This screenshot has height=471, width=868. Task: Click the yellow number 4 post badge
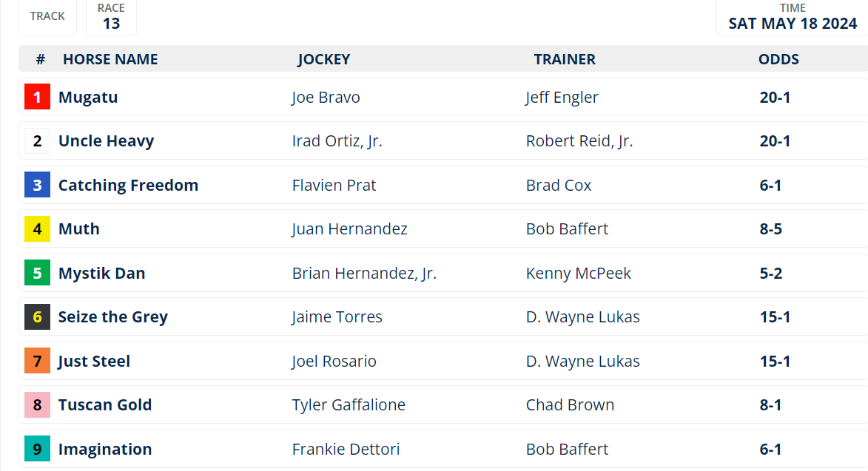click(37, 229)
